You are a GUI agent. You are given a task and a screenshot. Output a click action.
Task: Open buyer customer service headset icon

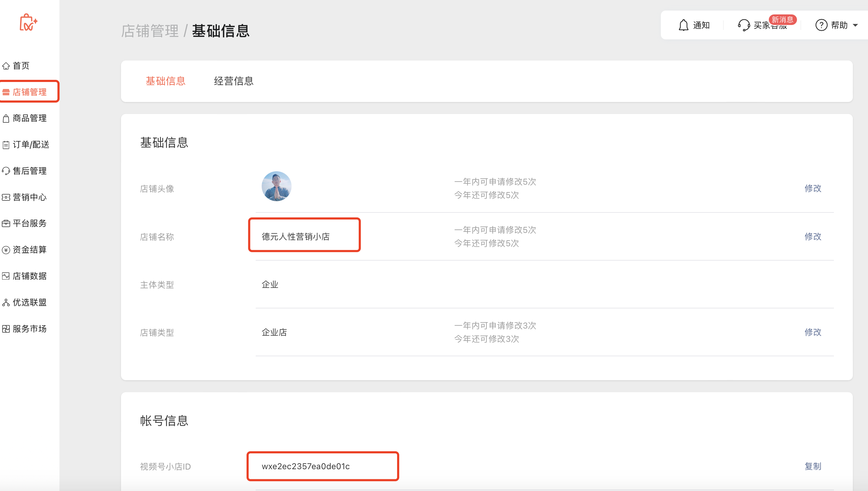pyautogui.click(x=744, y=25)
